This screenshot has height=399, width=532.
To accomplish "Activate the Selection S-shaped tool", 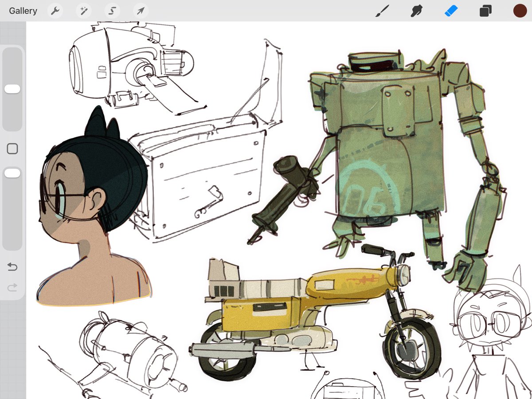I will pyautogui.click(x=112, y=11).
